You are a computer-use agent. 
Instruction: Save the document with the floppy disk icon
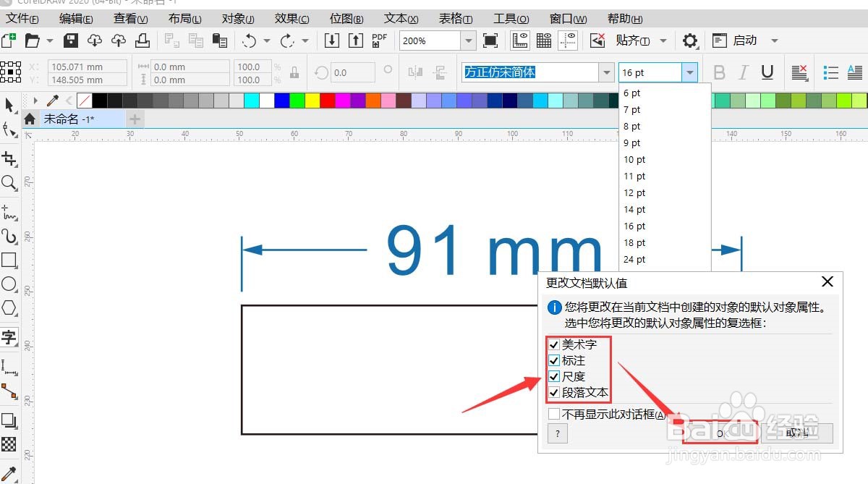coord(71,41)
